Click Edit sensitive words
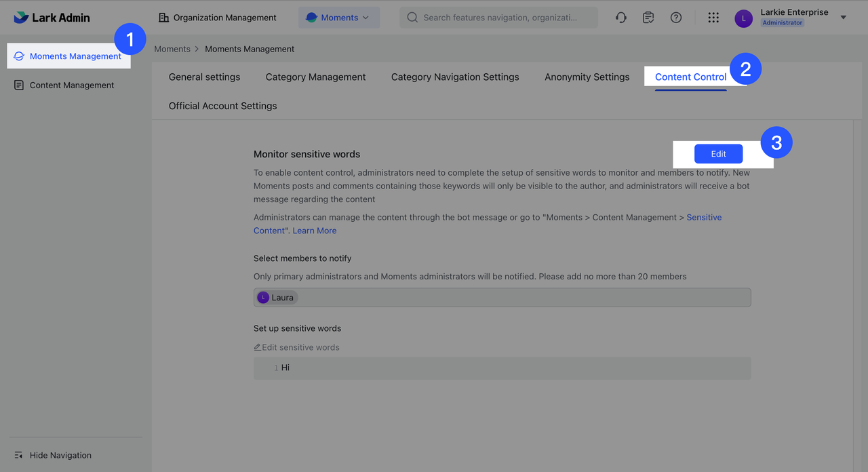Screen dimensions: 868x472 [296, 347]
